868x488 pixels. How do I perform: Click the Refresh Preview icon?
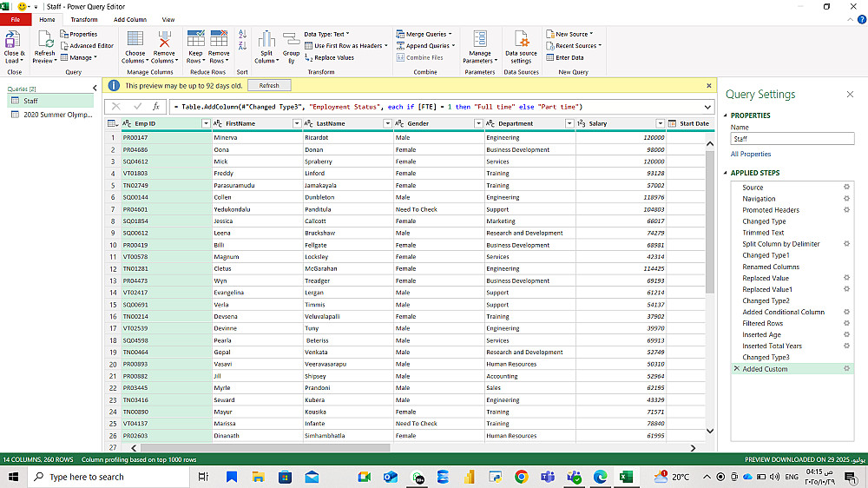click(x=44, y=40)
